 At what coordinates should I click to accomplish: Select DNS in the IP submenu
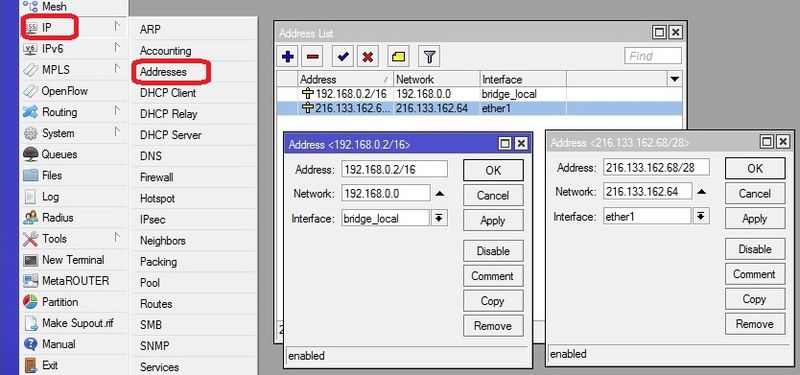point(151,156)
